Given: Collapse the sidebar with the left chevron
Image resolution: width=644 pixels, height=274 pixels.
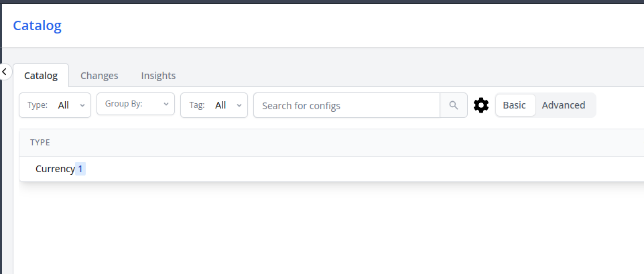Looking at the screenshot, I should (5, 71).
